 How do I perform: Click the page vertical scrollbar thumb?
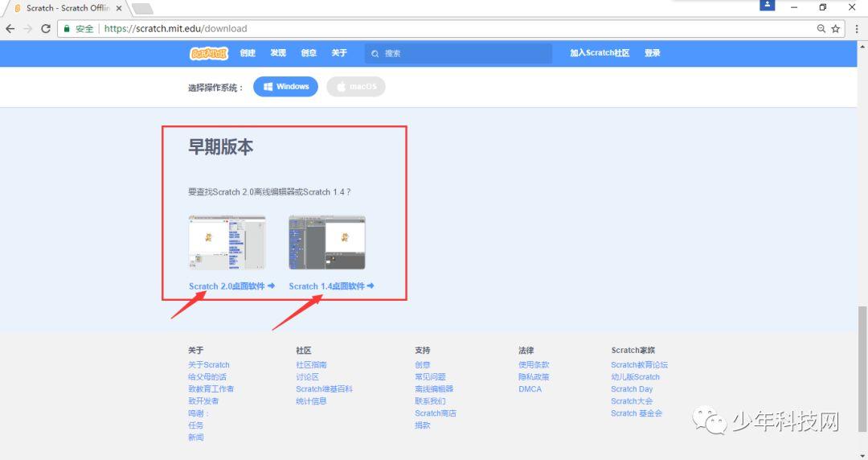[862, 368]
